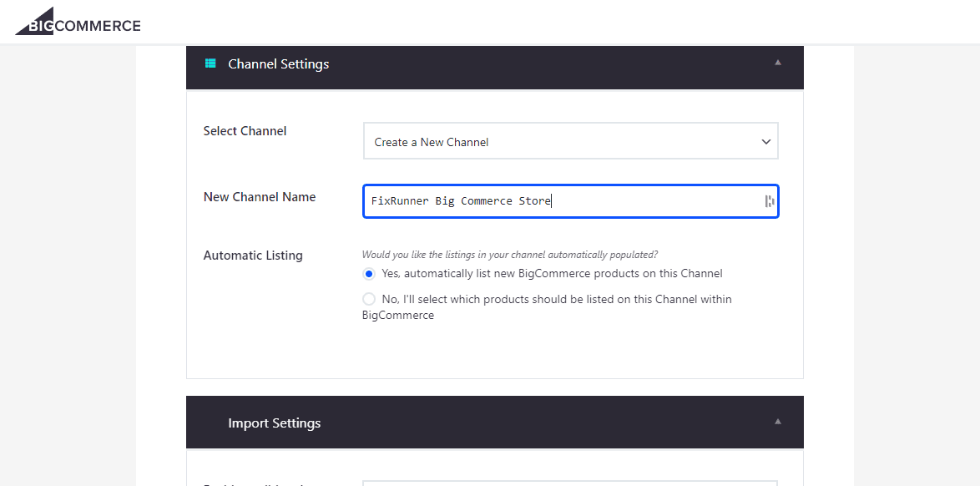980x486 pixels.
Task: Click the Select Channel label
Action: (245, 131)
